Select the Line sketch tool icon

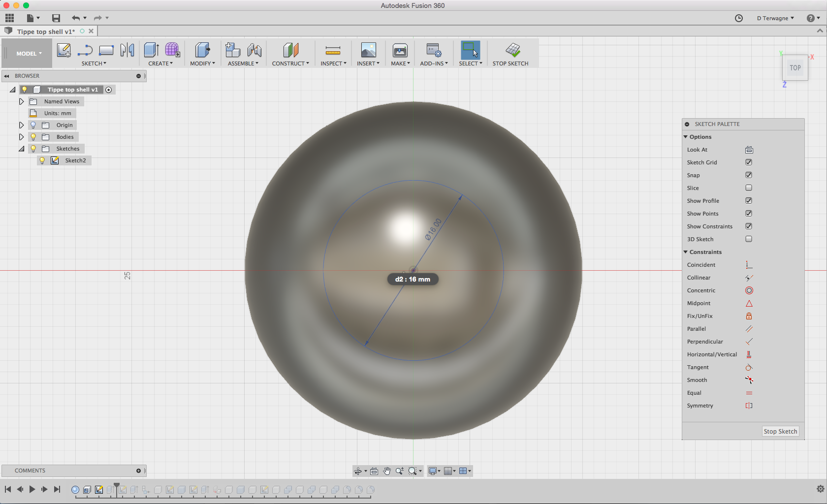[85, 50]
